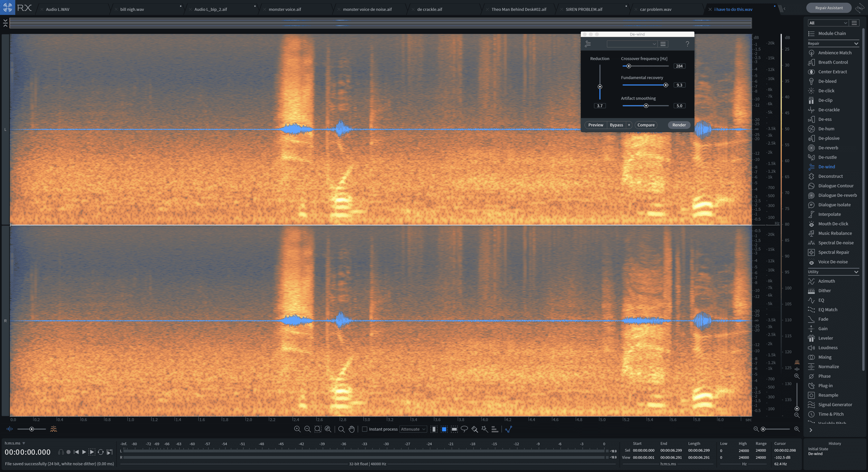This screenshot has height=472, width=868.
Task: Select the Initial State history entry
Action: click(818, 449)
